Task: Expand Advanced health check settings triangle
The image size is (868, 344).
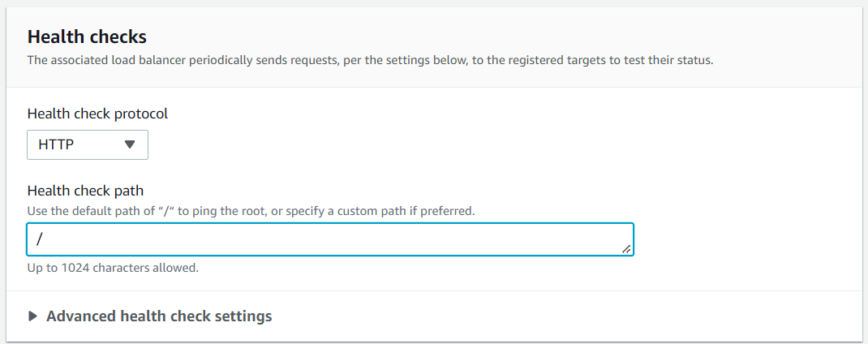Action: 33,316
